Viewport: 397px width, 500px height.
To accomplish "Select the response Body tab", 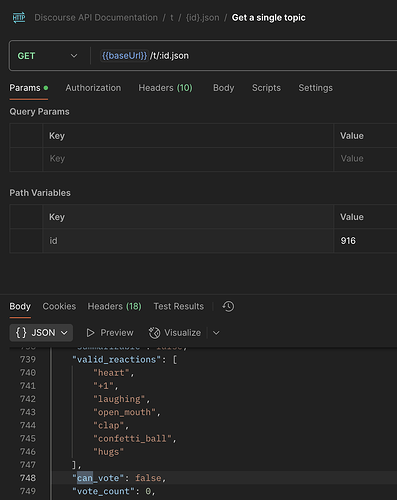I will 20,306.
